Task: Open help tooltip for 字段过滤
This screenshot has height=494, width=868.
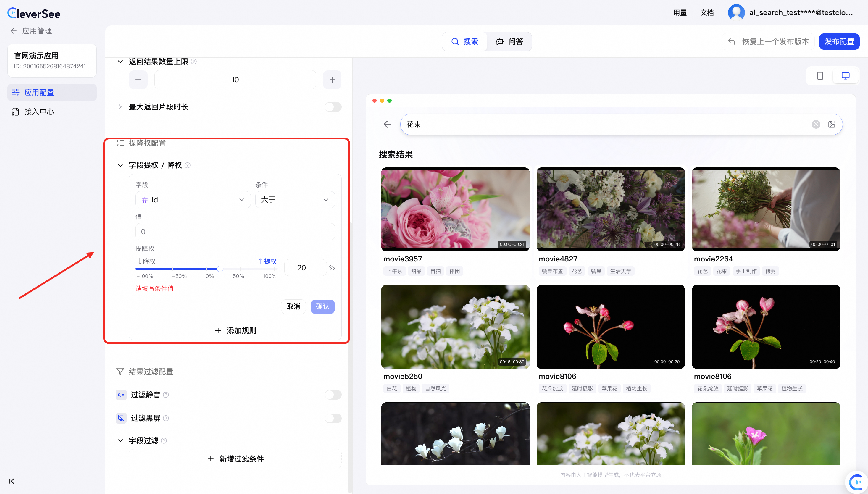Action: [164, 440]
